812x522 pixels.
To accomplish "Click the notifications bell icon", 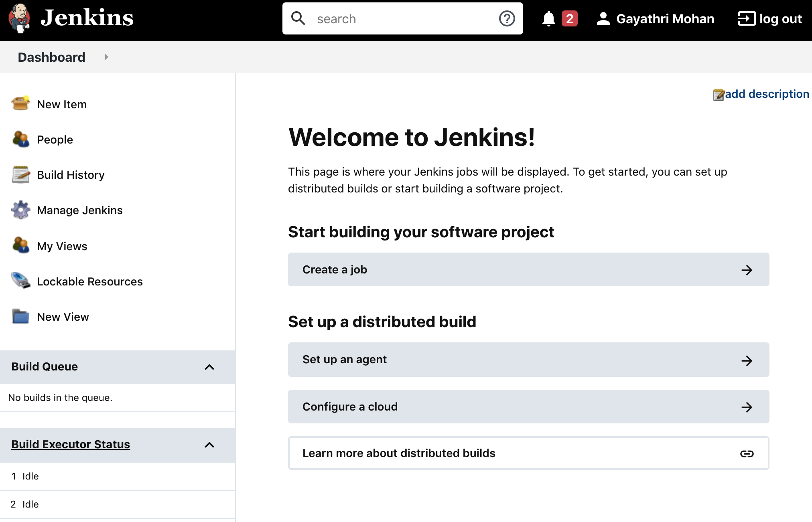I will coord(548,18).
